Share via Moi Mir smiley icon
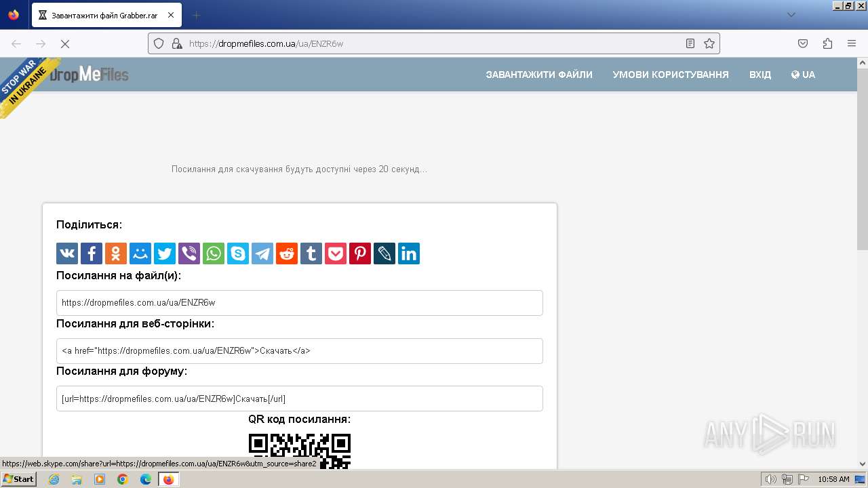The width and height of the screenshot is (868, 488). tap(140, 253)
